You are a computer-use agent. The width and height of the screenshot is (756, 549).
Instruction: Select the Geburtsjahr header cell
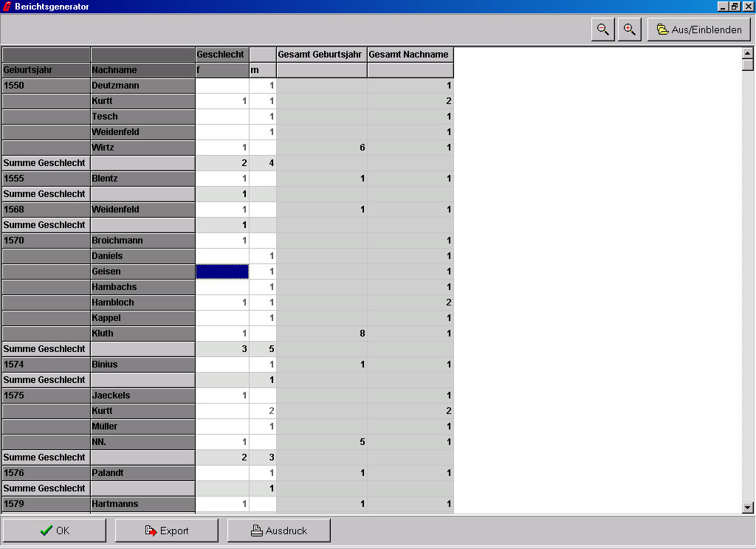pos(46,70)
